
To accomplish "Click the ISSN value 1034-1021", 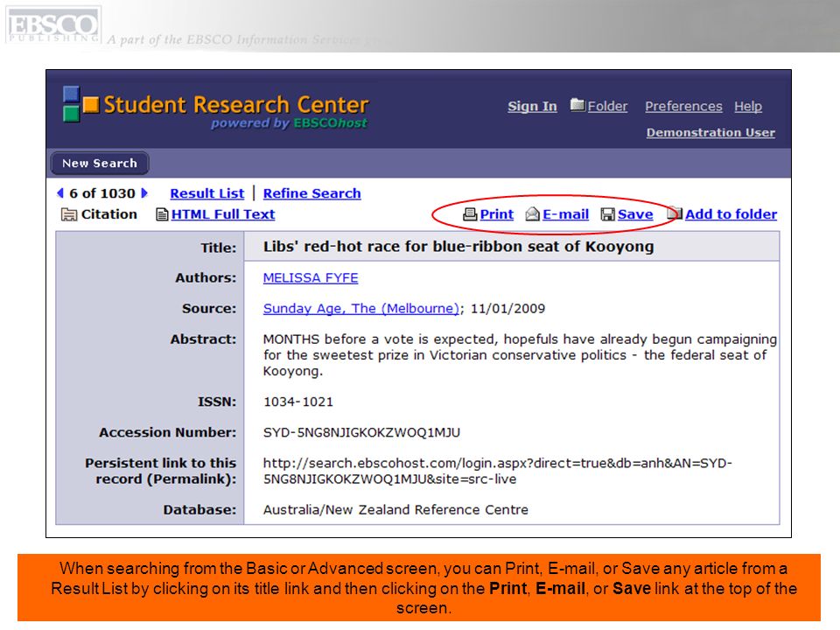I will point(298,402).
